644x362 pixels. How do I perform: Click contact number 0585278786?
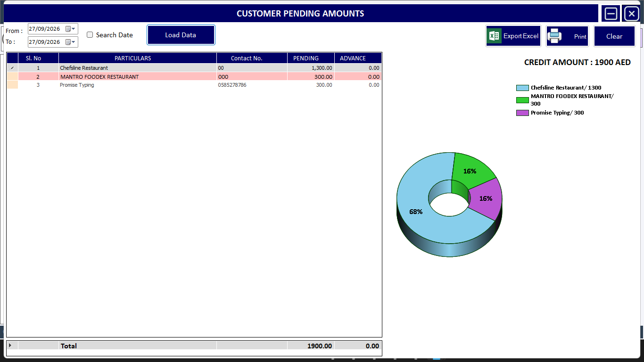pyautogui.click(x=232, y=85)
